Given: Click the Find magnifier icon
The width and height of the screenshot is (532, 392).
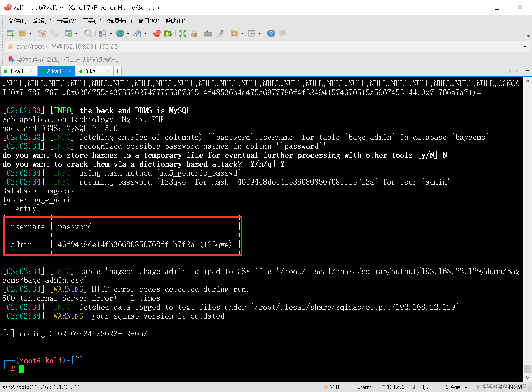Looking at the screenshot, I should point(88,33).
